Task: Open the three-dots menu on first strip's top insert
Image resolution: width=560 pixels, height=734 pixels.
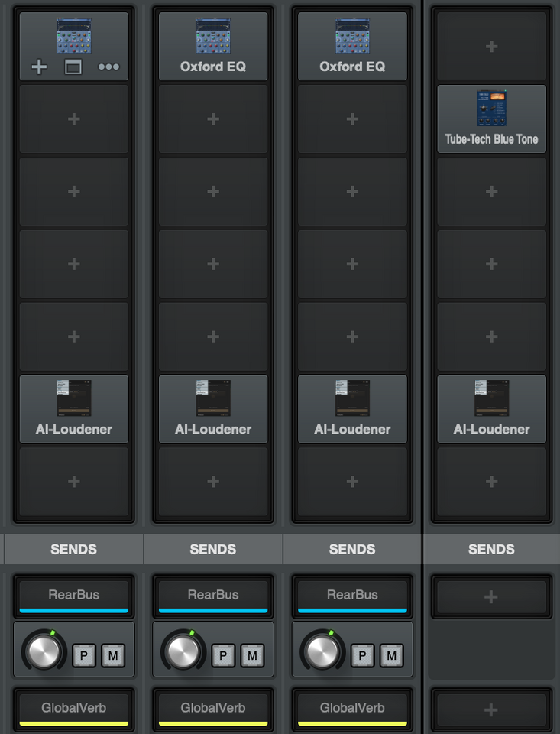Action: coord(108,67)
